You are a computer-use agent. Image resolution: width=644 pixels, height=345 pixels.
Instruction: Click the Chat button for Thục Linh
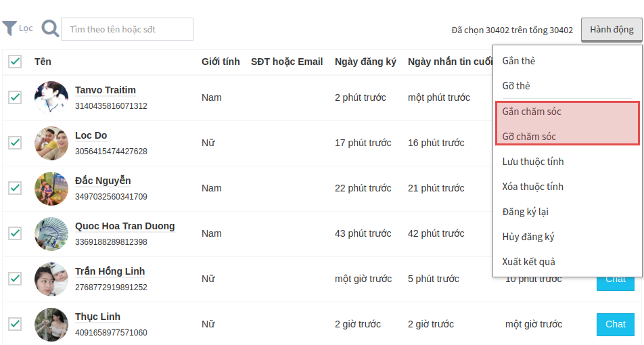point(616,324)
